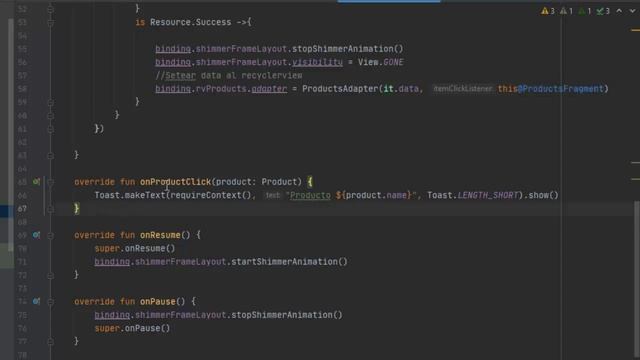Click on 'Toast.makeText' call
Viewport: 640px width, 360px height.
coord(130,195)
